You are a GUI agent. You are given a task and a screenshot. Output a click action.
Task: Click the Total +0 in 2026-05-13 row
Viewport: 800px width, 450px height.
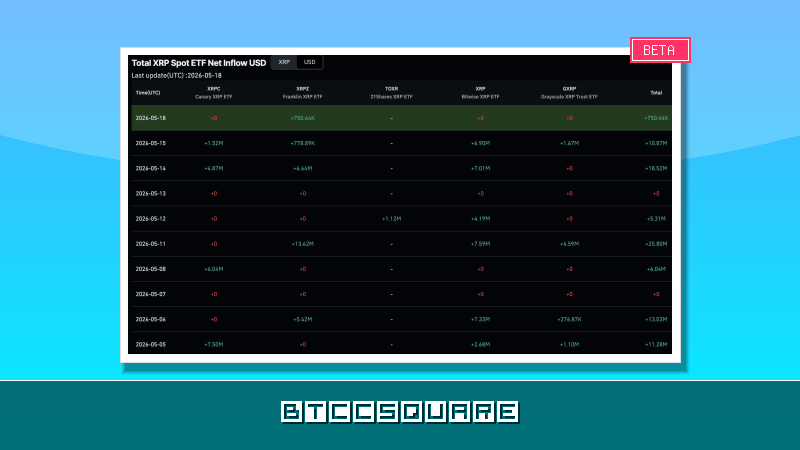pos(656,193)
